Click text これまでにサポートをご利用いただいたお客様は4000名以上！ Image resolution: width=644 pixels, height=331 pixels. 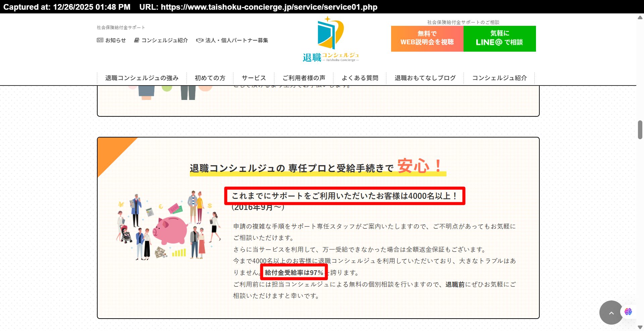(x=344, y=196)
